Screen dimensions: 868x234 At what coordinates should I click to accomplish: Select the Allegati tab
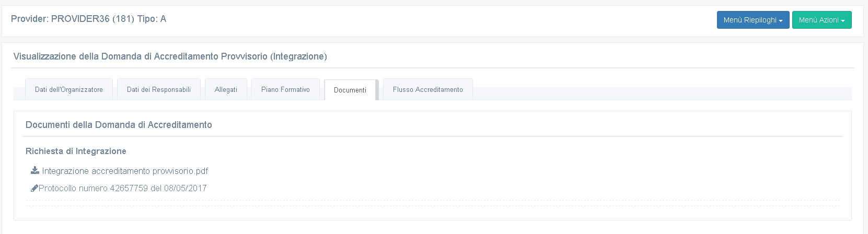pyautogui.click(x=226, y=89)
